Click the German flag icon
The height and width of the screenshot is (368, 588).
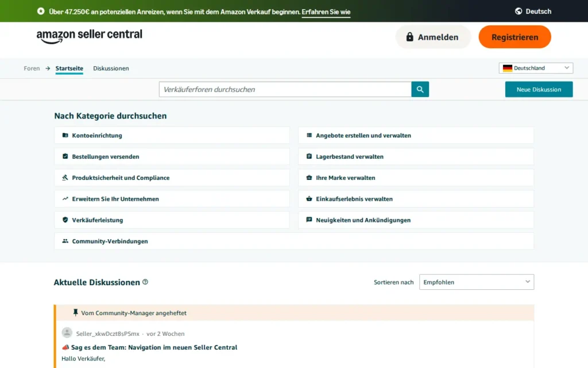click(x=508, y=68)
